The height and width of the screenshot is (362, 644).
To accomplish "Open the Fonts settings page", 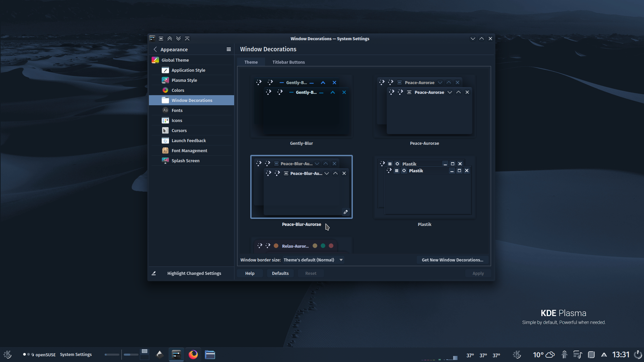I will [x=192, y=110].
